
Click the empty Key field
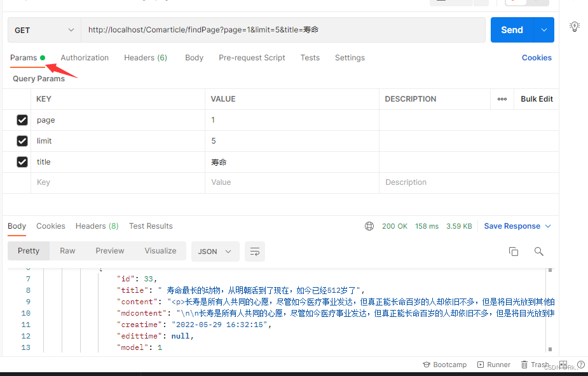pos(118,183)
